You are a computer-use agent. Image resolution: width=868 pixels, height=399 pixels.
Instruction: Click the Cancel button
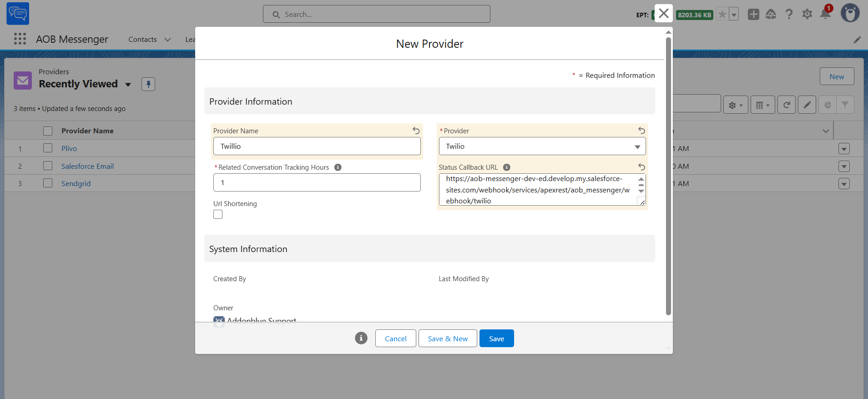(396, 338)
